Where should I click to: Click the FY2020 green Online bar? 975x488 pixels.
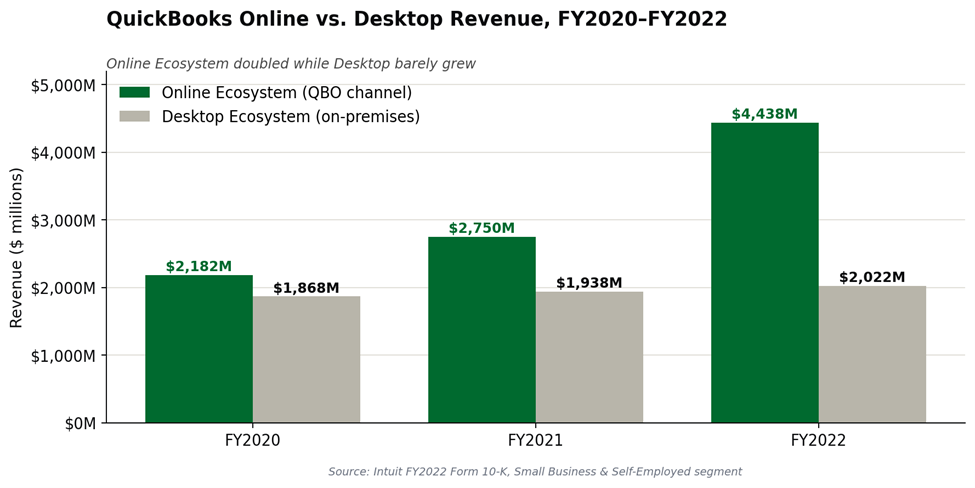pos(199,349)
